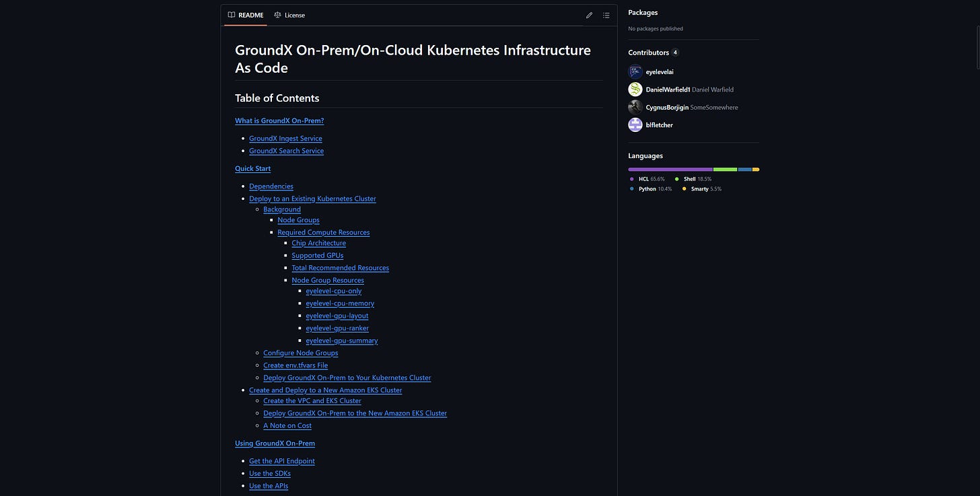Go to Supported GPUs section

pos(318,256)
